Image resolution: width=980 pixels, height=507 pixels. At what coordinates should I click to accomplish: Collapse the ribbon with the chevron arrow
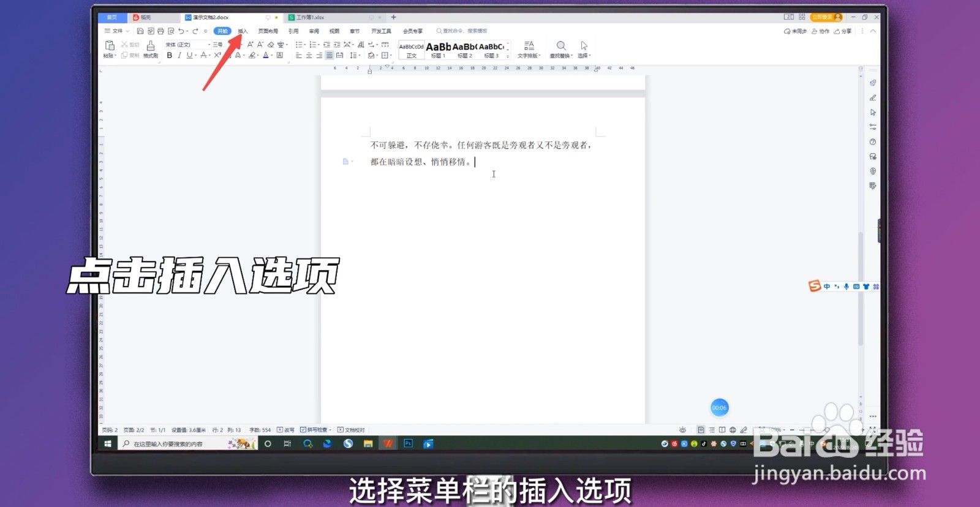point(873,31)
